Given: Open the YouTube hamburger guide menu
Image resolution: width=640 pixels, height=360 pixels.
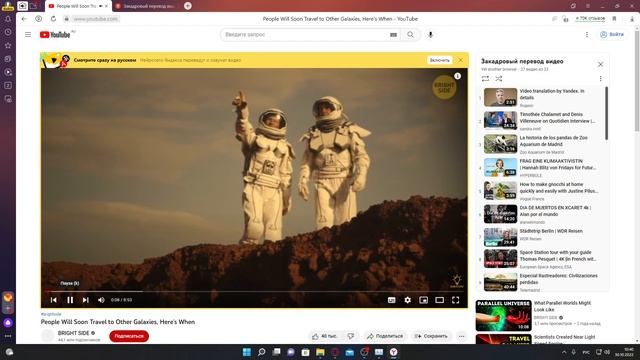Looking at the screenshot, I should point(28,35).
